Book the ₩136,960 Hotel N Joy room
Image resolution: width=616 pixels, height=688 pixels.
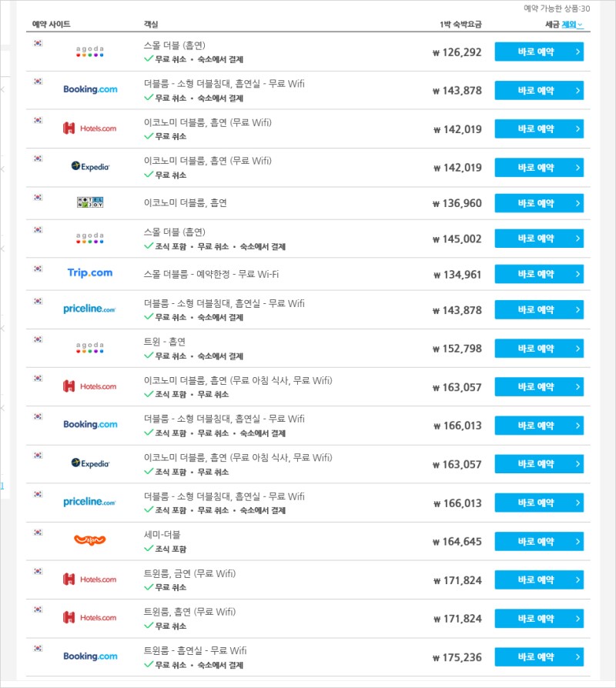click(539, 203)
